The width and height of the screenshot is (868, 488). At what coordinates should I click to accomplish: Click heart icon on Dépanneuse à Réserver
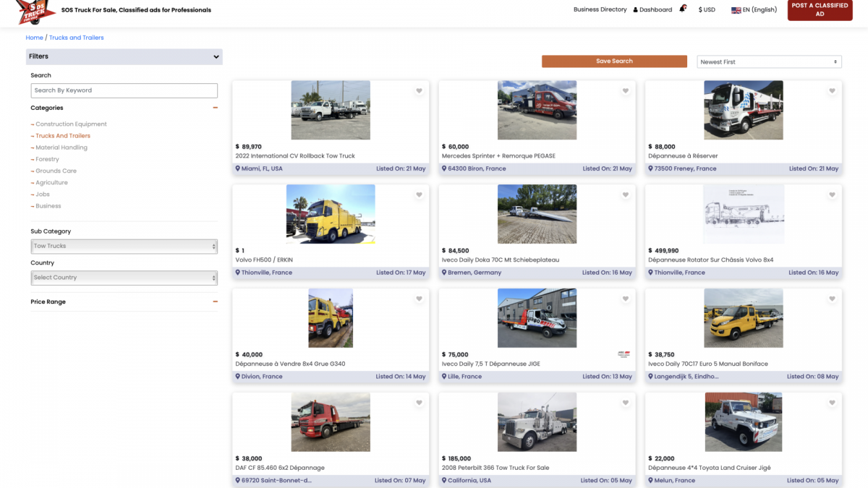click(832, 91)
